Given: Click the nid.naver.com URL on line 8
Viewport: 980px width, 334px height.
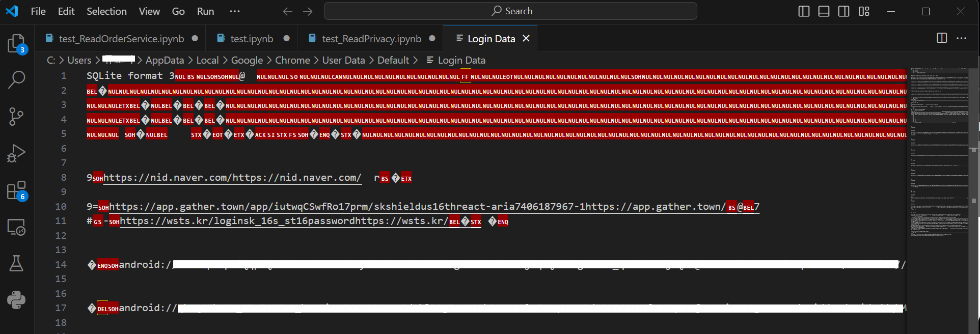Looking at the screenshot, I should tap(232, 178).
